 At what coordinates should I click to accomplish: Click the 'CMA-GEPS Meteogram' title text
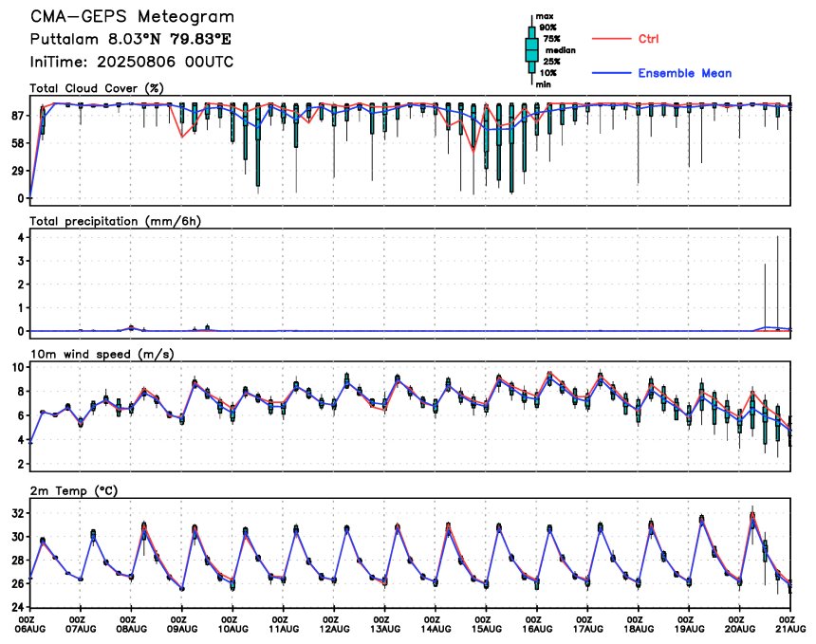(132, 17)
